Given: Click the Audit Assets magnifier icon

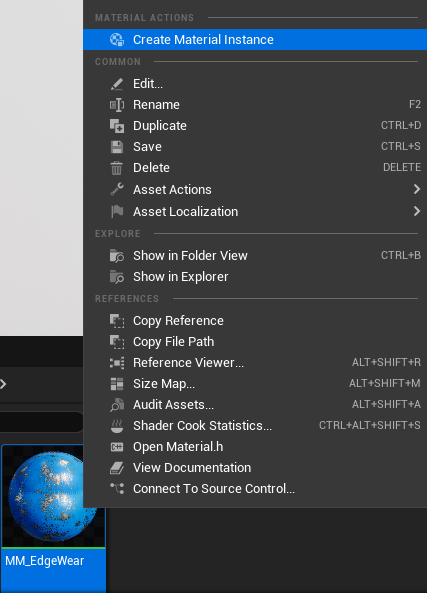Looking at the screenshot, I should (117, 405).
